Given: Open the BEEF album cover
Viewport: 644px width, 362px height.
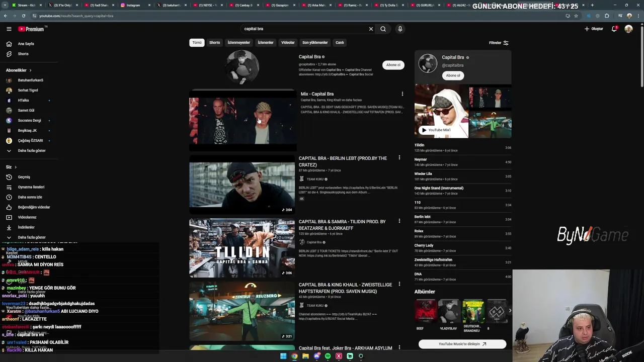Looking at the screenshot, I should [426, 312].
